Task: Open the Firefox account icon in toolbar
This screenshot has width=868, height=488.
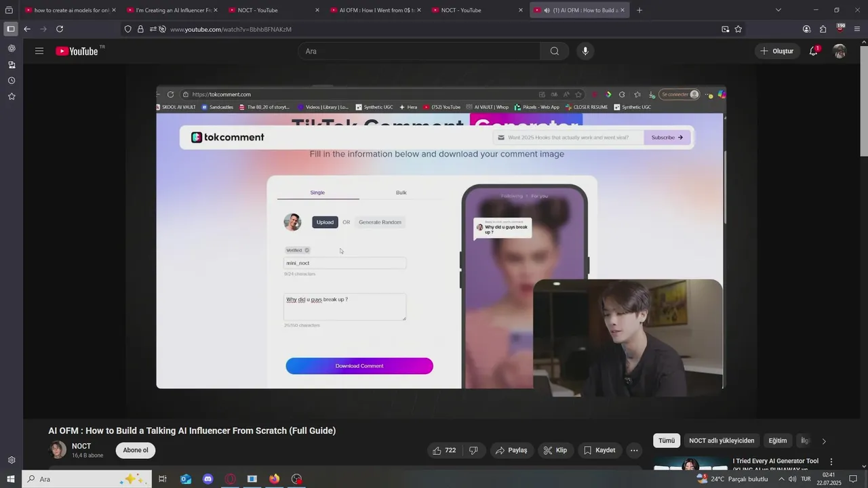Action: click(806, 29)
